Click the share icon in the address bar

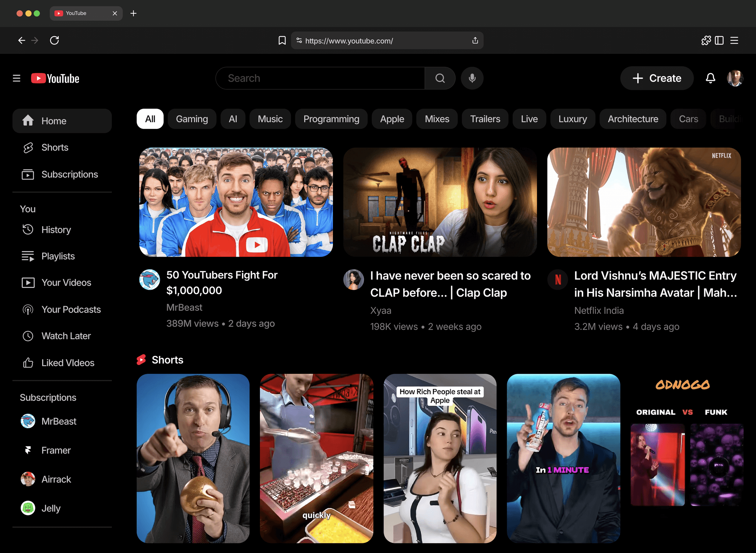tap(475, 40)
